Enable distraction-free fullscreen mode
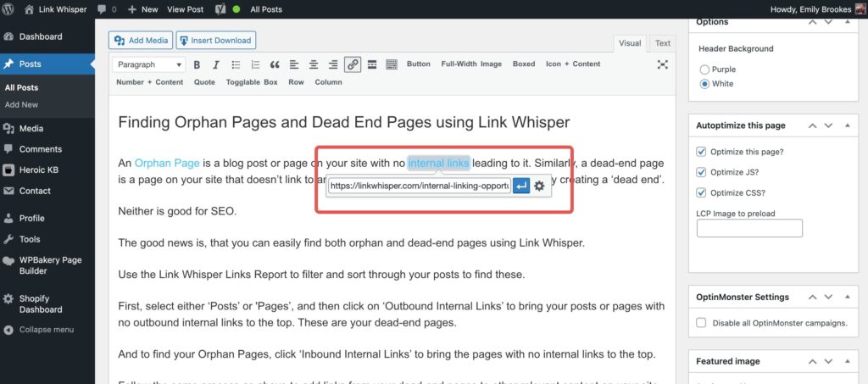This screenshot has height=384, width=868. tap(663, 64)
